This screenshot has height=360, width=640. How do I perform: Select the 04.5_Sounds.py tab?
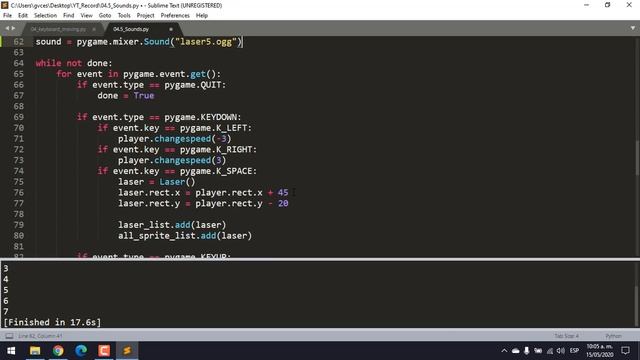click(131, 29)
